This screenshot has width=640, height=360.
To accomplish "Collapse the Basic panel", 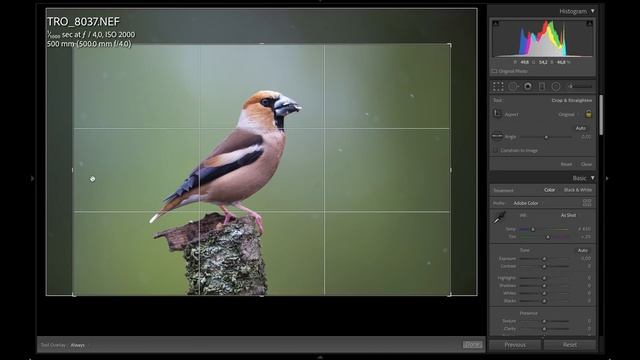I will tap(593, 178).
